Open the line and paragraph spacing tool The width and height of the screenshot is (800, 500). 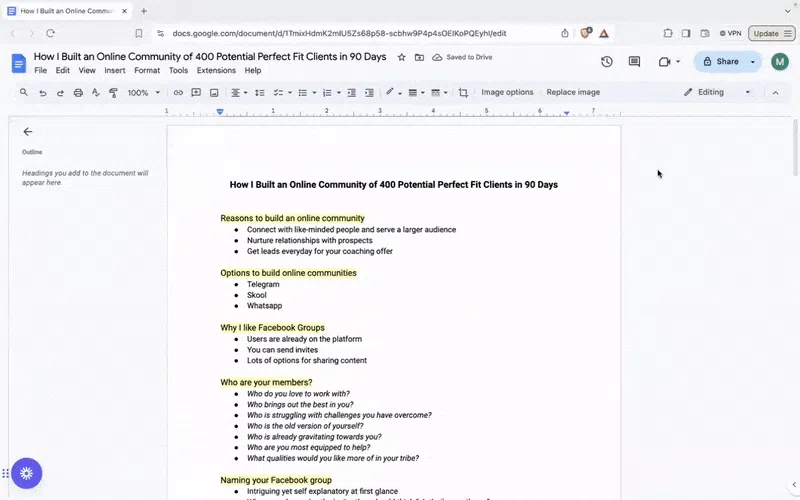click(260, 93)
